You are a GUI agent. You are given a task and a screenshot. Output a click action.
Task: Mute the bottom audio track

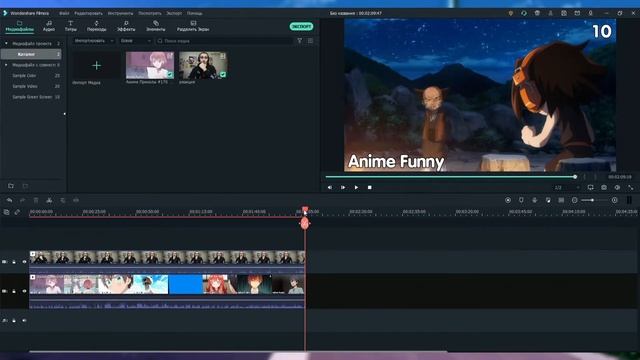pyautogui.click(x=24, y=321)
